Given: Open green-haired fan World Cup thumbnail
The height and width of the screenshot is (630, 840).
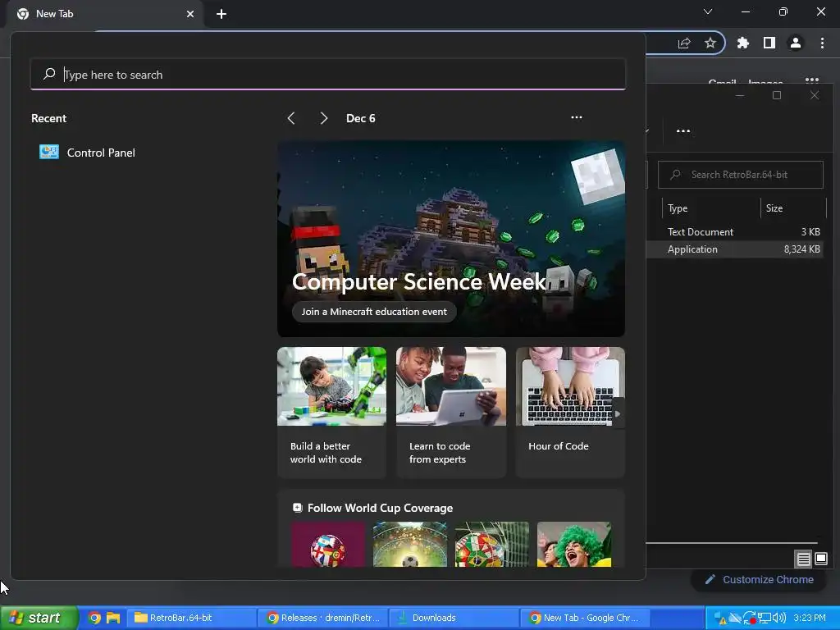Looking at the screenshot, I should 573,545.
